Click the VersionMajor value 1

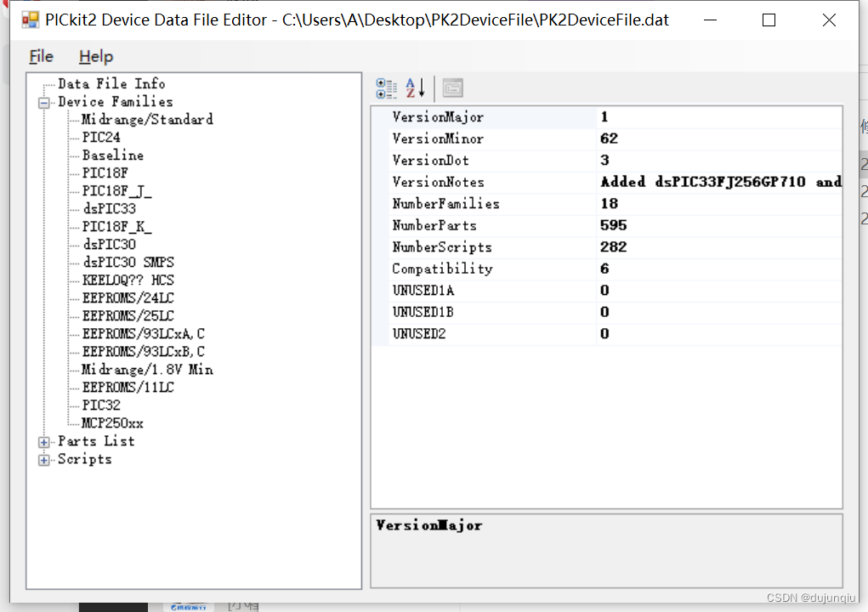click(x=604, y=117)
